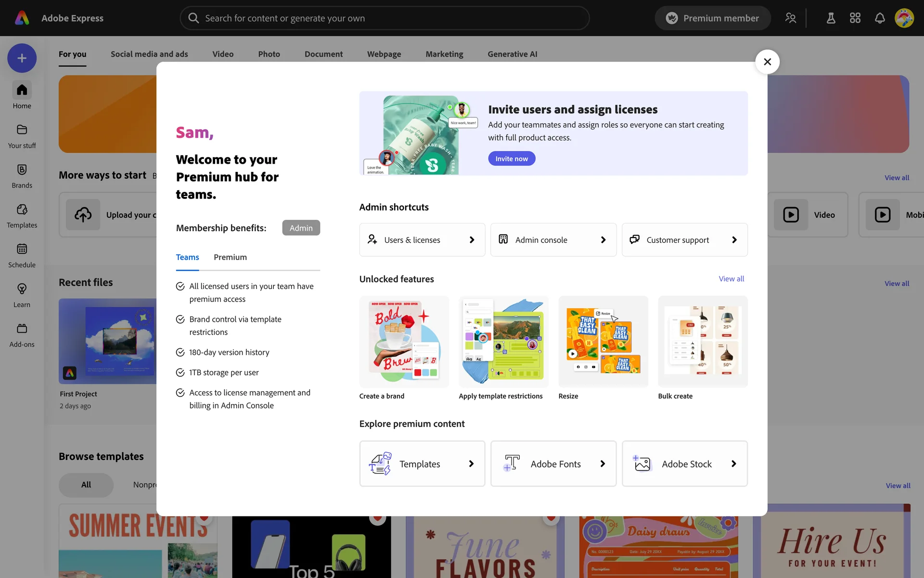Open the apps grid icon
924x578 pixels.
855,18
